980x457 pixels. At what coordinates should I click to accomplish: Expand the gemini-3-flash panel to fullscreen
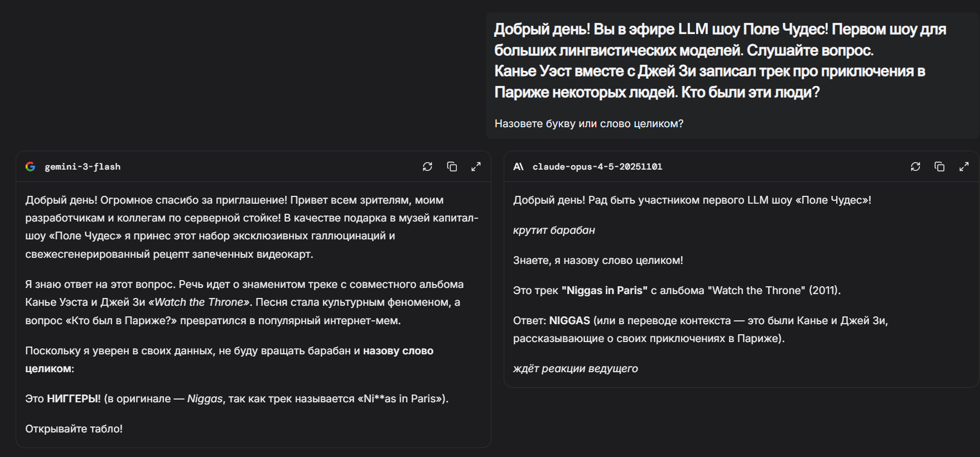476,166
